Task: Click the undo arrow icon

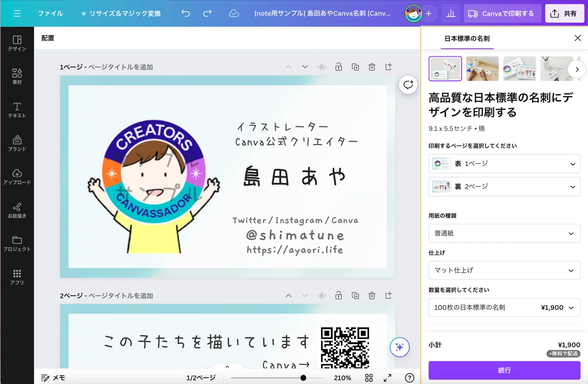Action: coord(185,13)
